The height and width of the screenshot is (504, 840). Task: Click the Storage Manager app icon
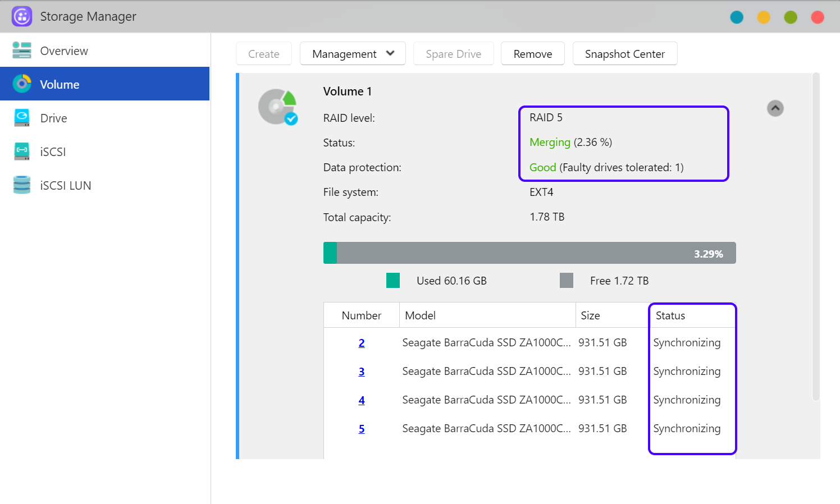(x=22, y=16)
